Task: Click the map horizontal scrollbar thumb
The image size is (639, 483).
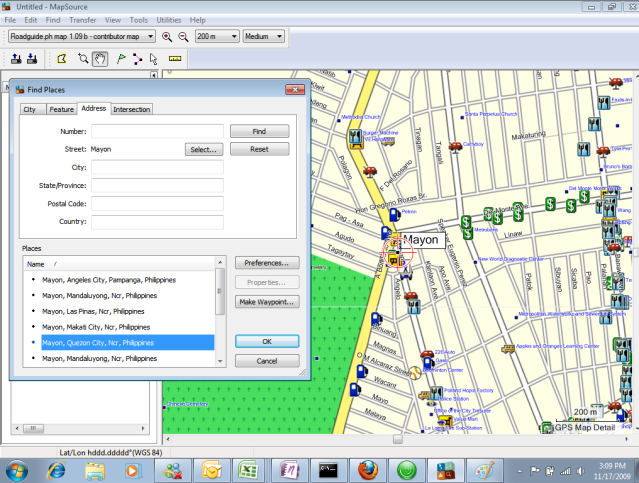Action: [398, 439]
